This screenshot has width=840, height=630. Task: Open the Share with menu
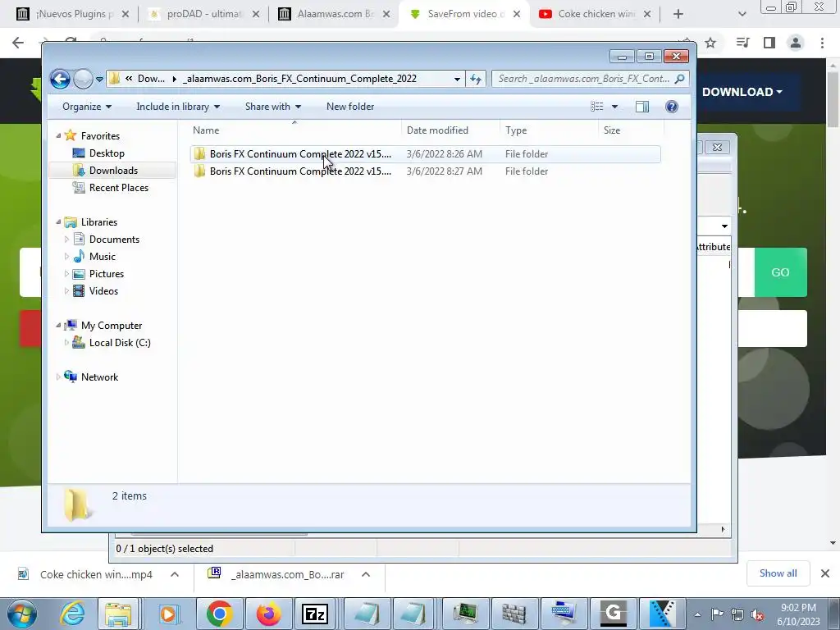click(x=272, y=107)
